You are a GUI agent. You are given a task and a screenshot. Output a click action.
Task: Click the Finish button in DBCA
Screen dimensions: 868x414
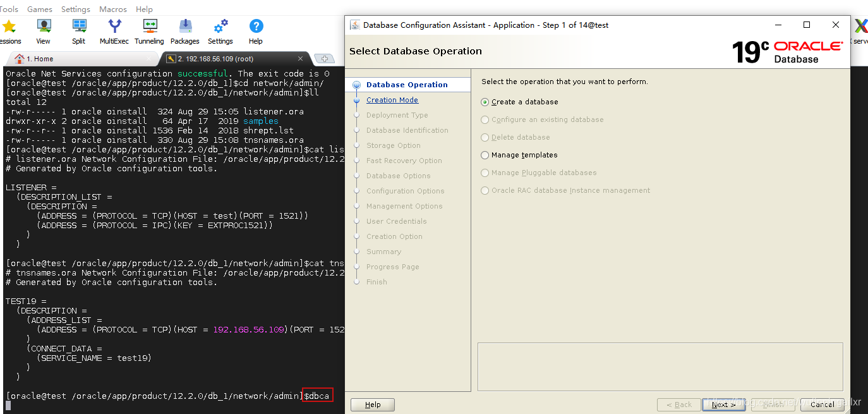pyautogui.click(x=772, y=405)
